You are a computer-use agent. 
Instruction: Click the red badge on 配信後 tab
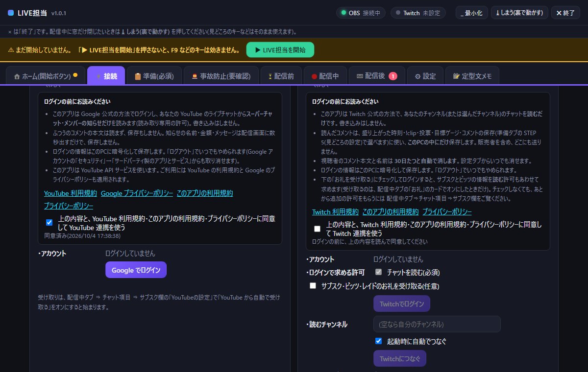[393, 76]
